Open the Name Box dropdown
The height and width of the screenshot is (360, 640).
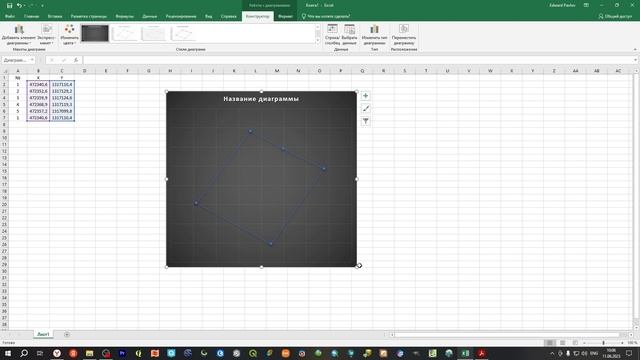pos(32,60)
